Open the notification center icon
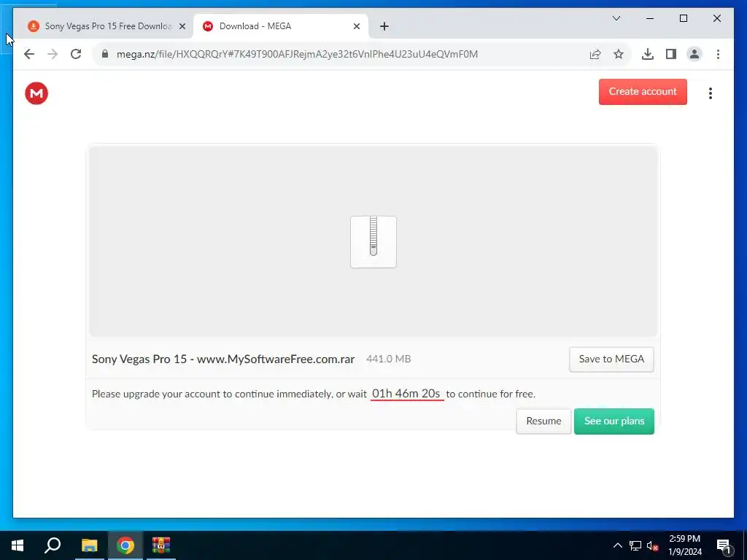 point(723,546)
